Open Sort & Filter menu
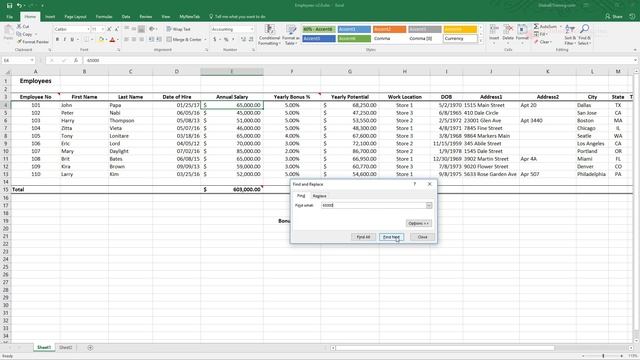This screenshot has height=360, width=640. coord(569,34)
